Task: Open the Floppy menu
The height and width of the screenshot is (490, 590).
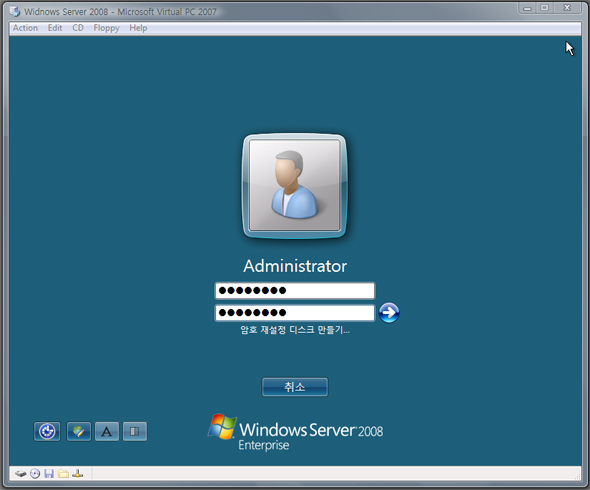Action: [x=106, y=28]
